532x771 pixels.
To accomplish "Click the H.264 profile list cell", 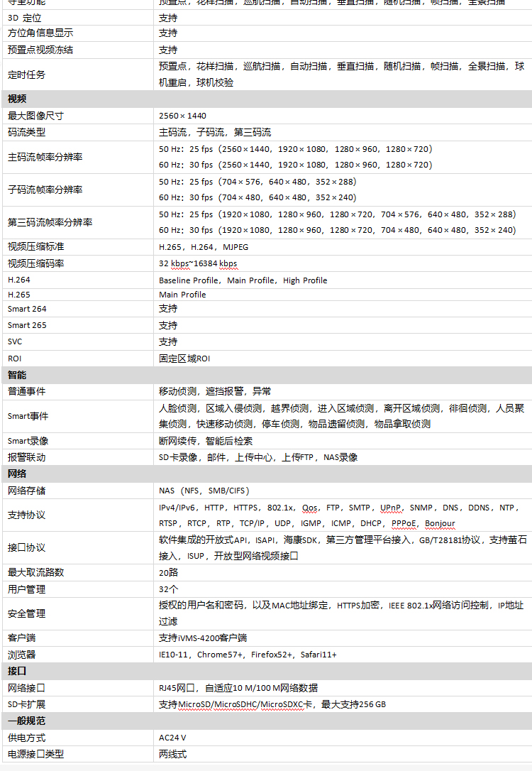I will coord(243,280).
